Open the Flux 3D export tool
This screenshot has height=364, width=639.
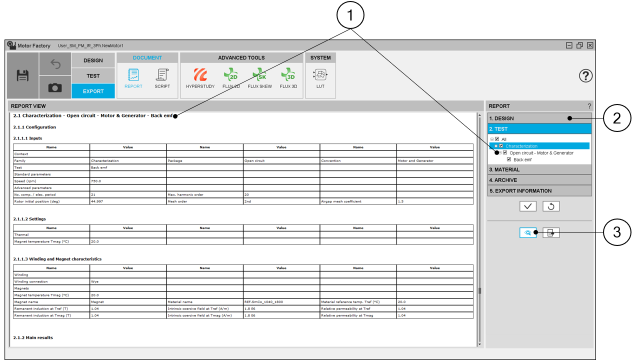(288, 78)
